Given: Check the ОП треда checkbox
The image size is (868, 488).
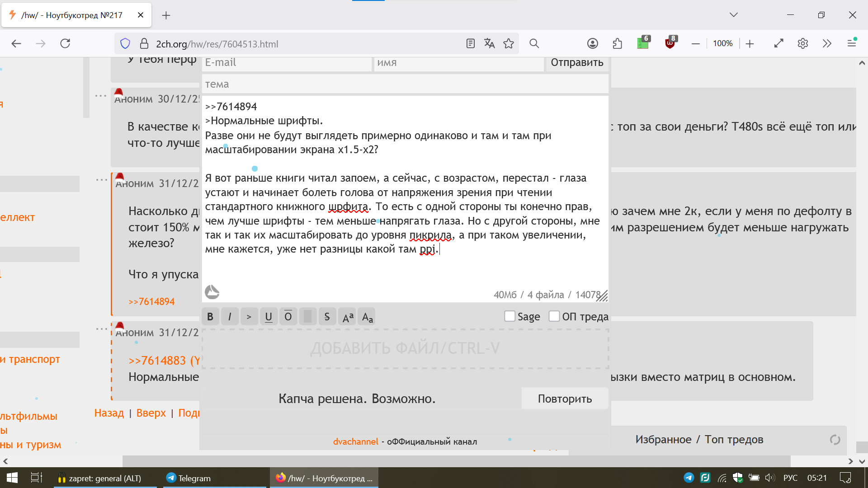Looking at the screenshot, I should pos(554,316).
